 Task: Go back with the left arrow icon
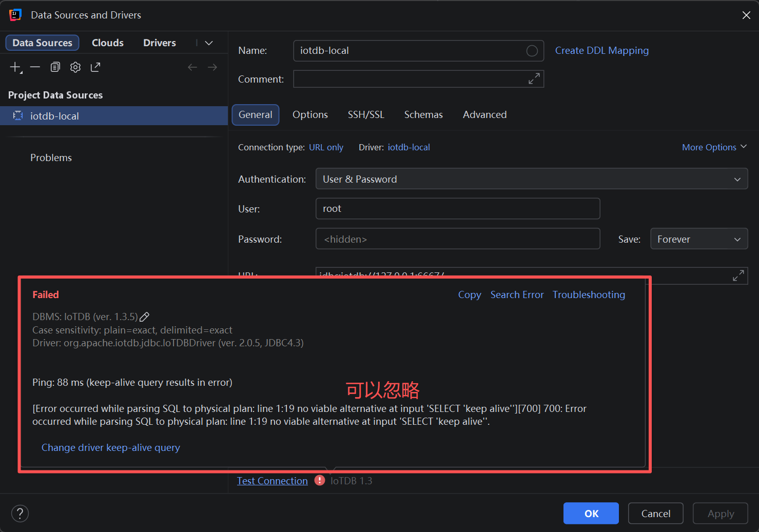[x=192, y=67]
